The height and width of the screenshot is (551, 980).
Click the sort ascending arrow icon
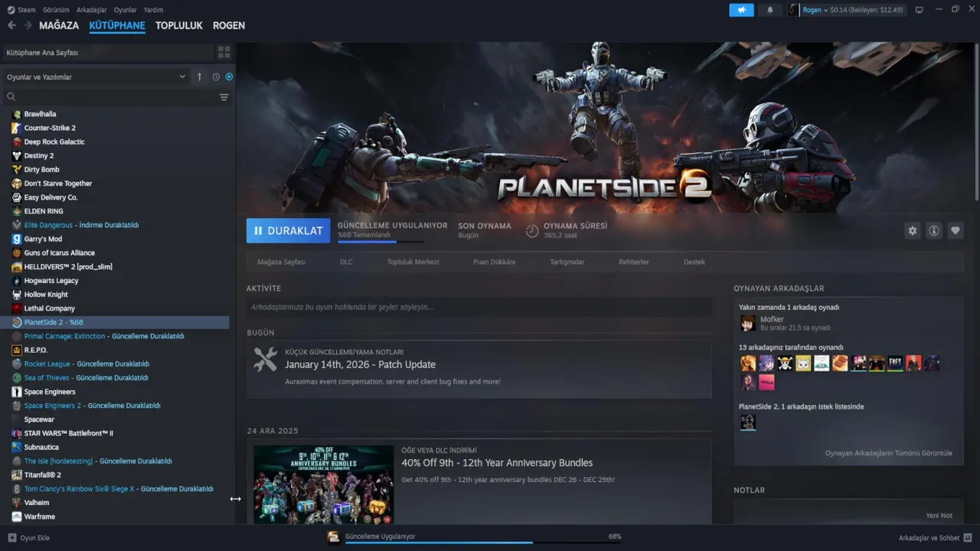coord(199,77)
